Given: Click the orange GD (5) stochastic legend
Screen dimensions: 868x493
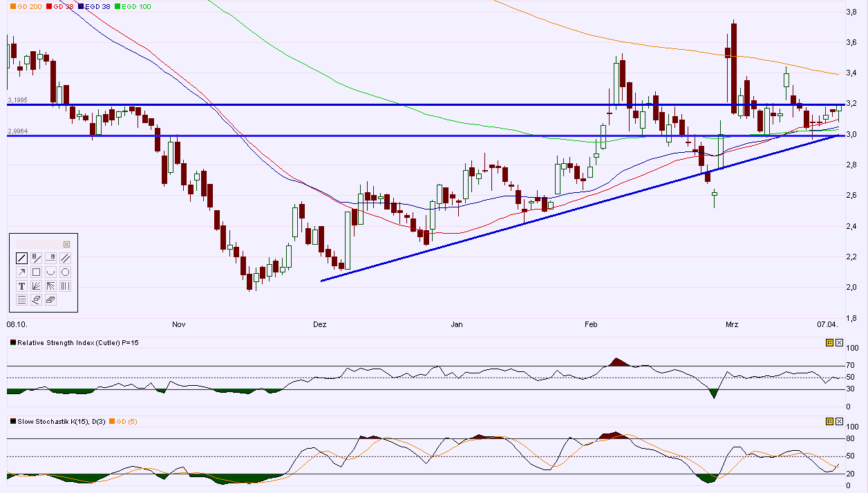Looking at the screenshot, I should pos(122,420).
